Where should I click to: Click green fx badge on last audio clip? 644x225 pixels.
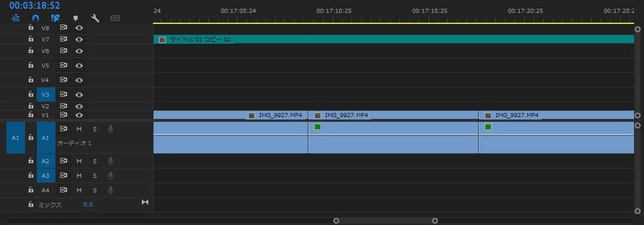[488, 126]
